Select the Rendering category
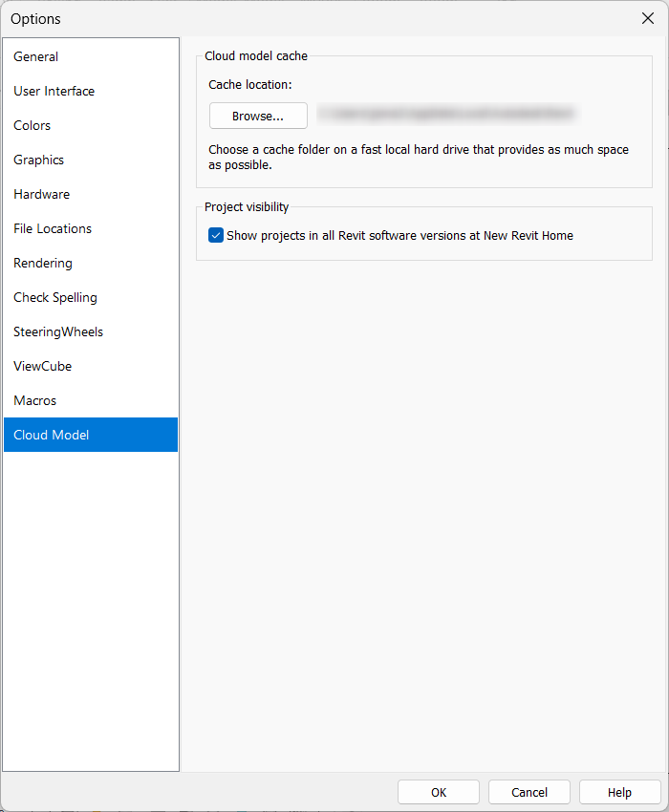 pos(91,263)
